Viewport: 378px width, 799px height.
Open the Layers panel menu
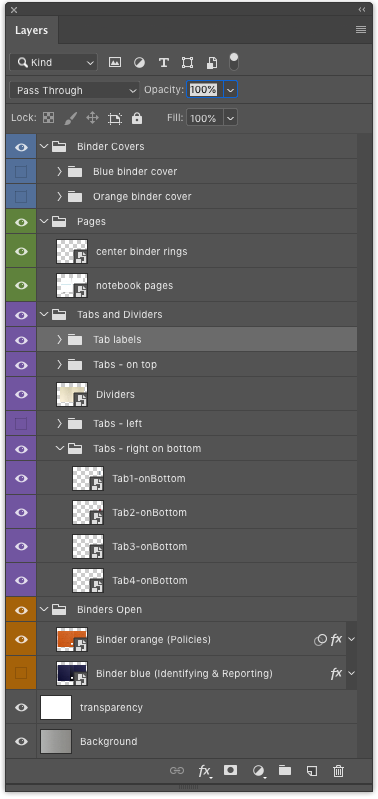point(361,30)
